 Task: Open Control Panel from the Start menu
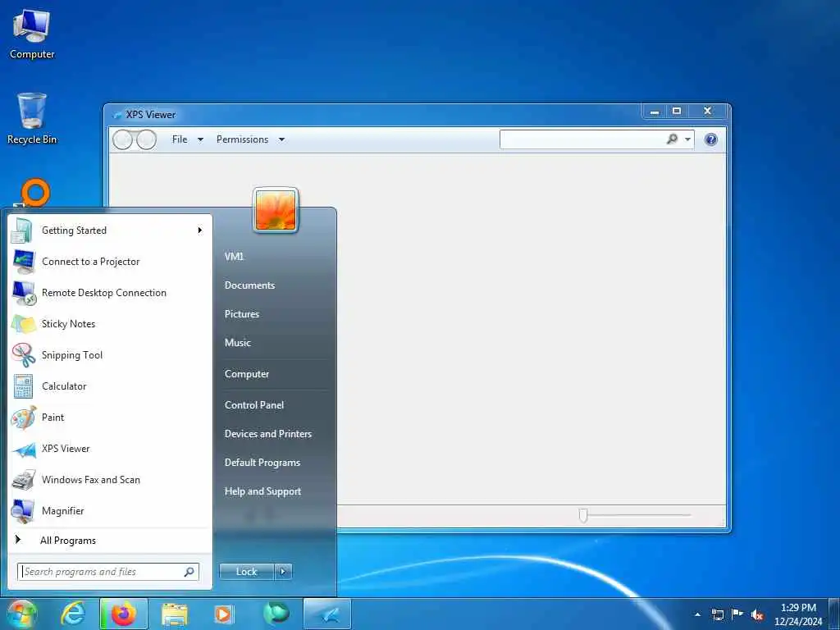[x=254, y=405]
